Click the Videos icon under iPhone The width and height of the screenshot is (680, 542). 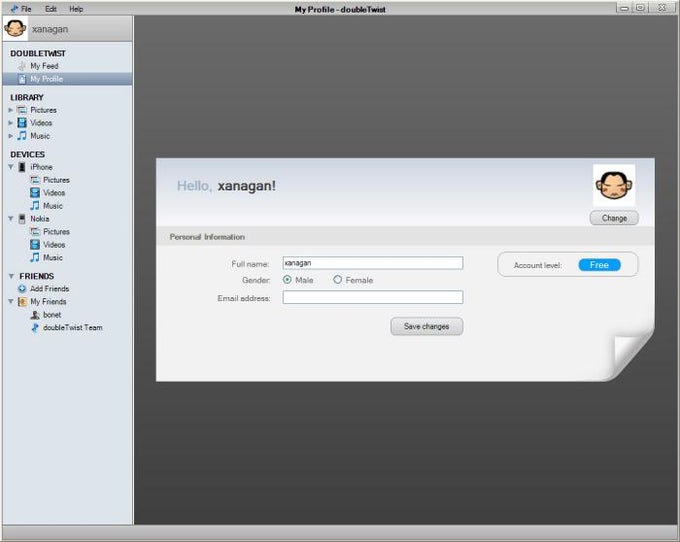[x=35, y=193]
